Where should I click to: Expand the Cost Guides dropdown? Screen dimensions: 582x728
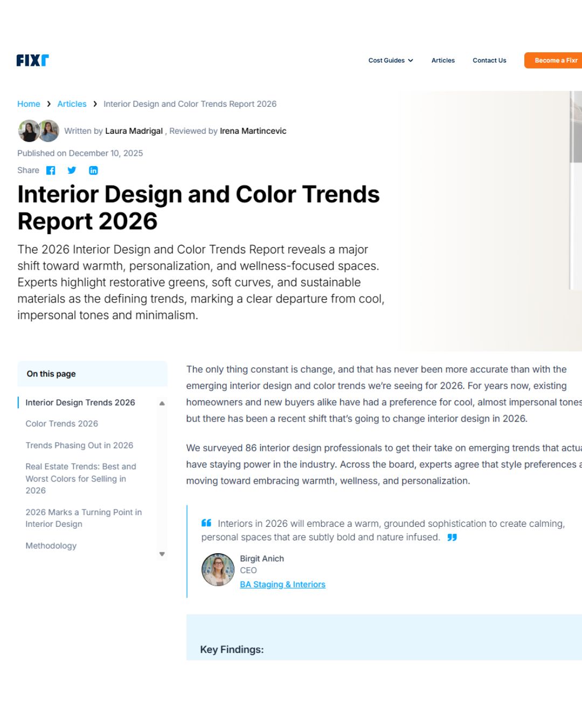[390, 60]
